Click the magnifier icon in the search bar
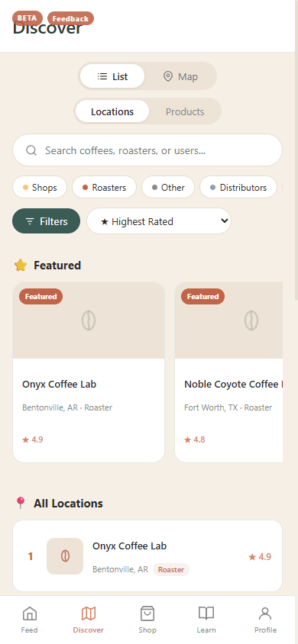Image resolution: width=298 pixels, height=644 pixels. tap(31, 150)
